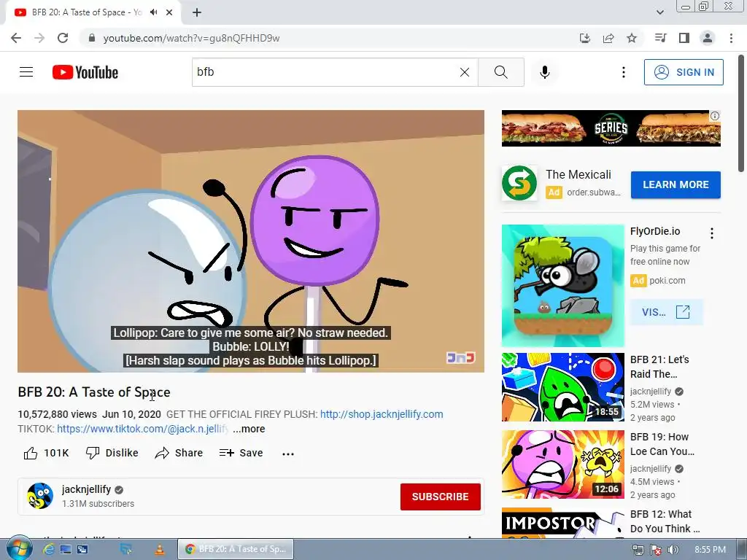Viewport: 747px width, 560px height.
Task: Click the VISIT button on FlyOrDie ad
Action: (666, 312)
